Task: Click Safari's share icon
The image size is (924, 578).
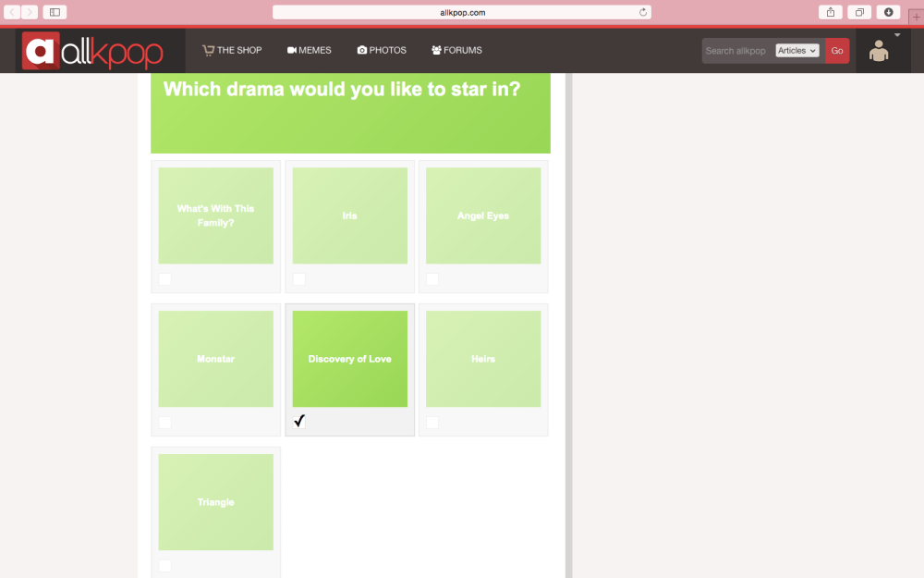Action: pyautogui.click(x=831, y=12)
